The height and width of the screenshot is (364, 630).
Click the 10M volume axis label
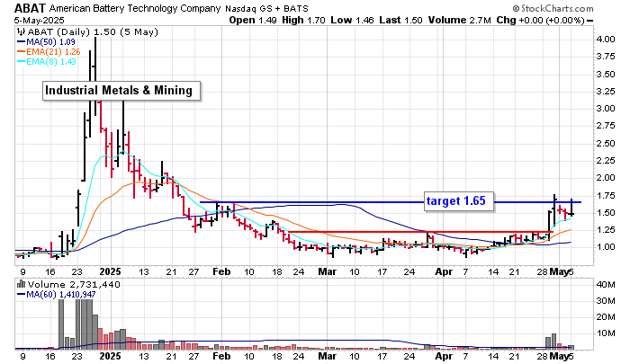[x=606, y=333]
